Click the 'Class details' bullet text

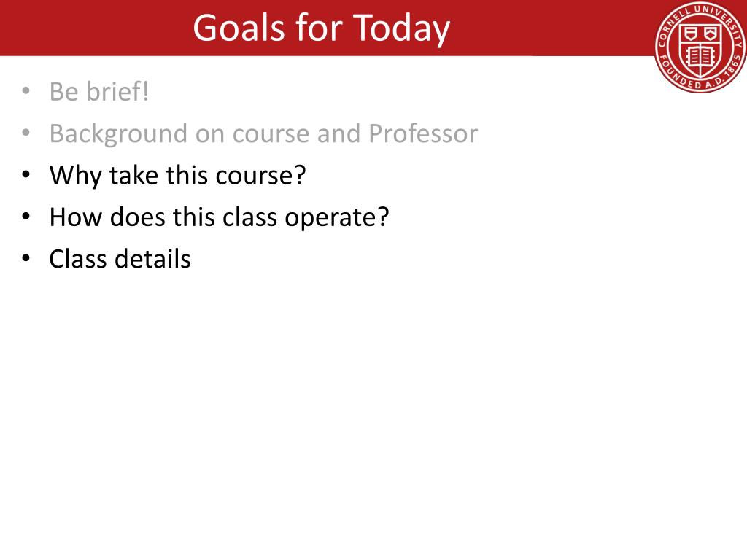click(x=120, y=259)
